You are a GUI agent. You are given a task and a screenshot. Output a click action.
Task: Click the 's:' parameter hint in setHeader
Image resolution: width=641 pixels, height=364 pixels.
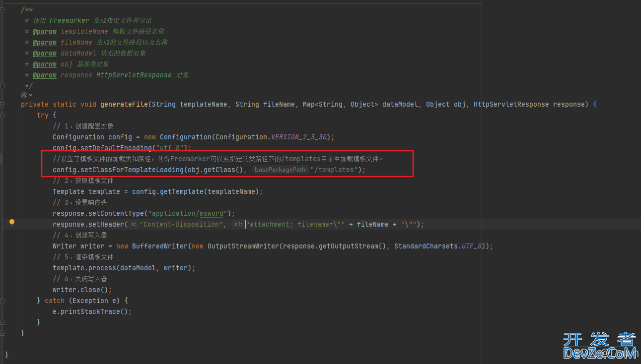coord(134,224)
